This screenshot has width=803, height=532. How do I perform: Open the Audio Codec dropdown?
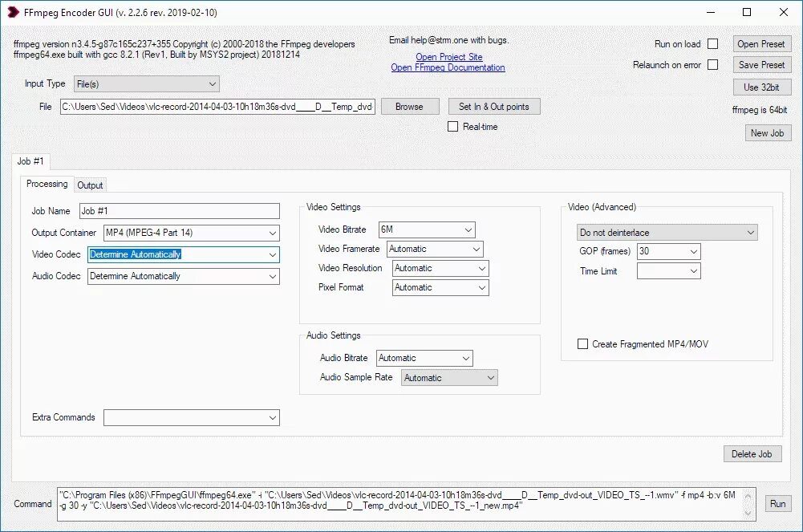point(184,277)
